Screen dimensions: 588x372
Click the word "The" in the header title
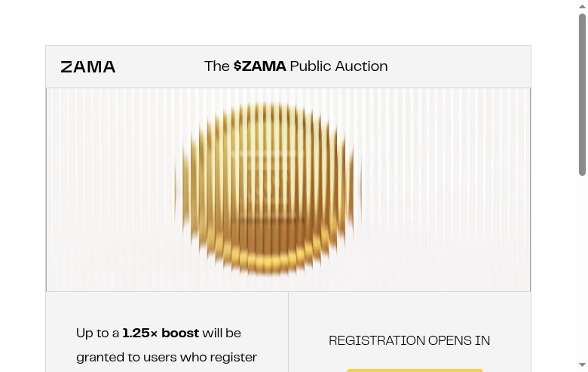(x=217, y=66)
